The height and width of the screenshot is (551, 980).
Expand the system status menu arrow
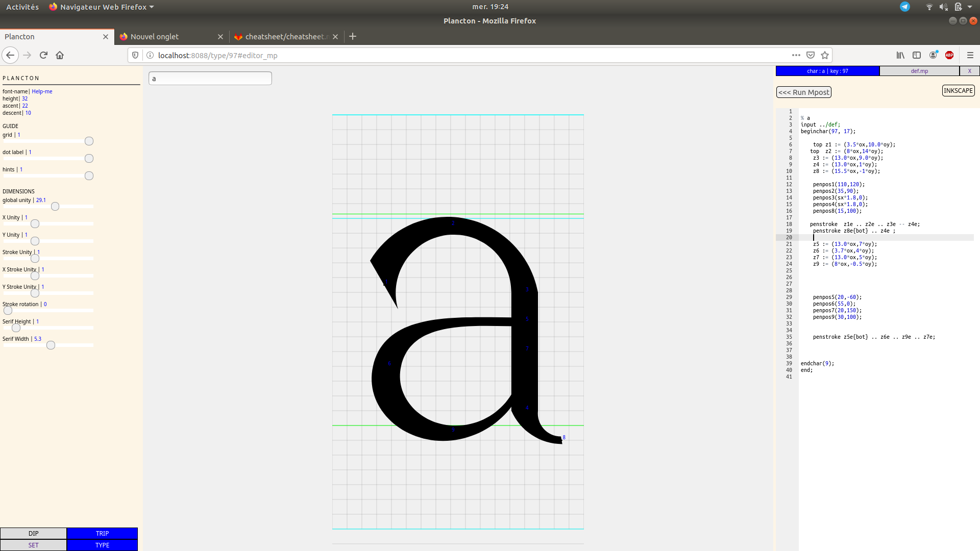pyautogui.click(x=970, y=7)
